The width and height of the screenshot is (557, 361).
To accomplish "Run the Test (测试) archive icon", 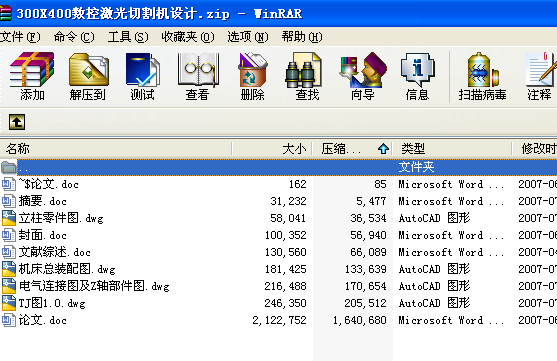I will 142,70.
